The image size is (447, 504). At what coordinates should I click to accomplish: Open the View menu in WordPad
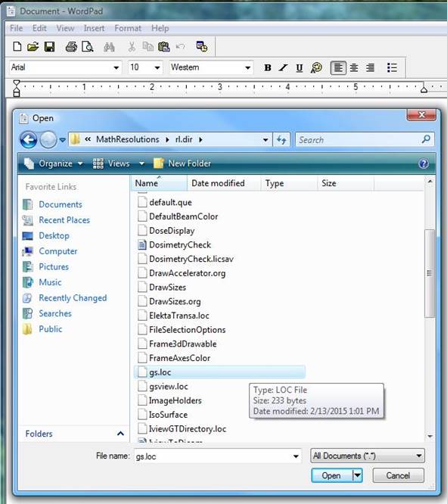click(65, 28)
